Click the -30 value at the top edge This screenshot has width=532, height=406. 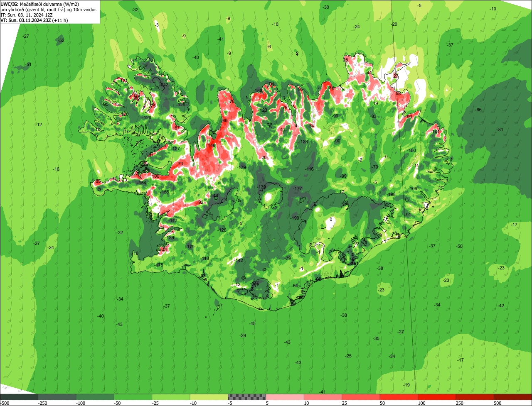326,7
